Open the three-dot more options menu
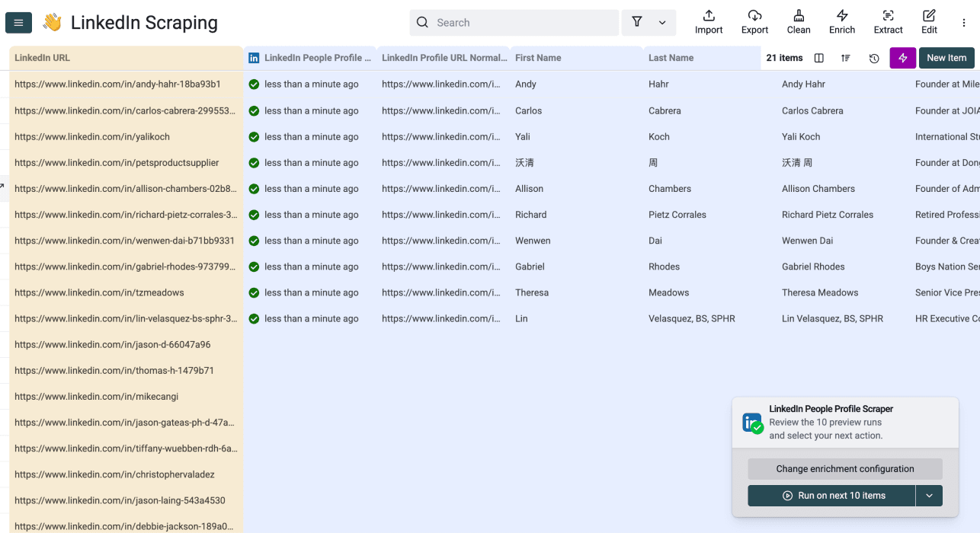This screenshot has width=980, height=533. point(964,23)
